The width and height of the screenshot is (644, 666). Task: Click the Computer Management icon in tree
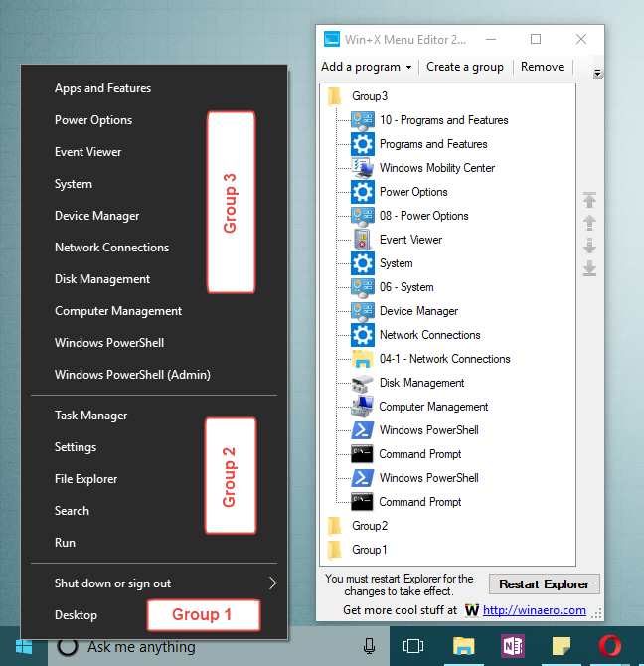[362, 407]
